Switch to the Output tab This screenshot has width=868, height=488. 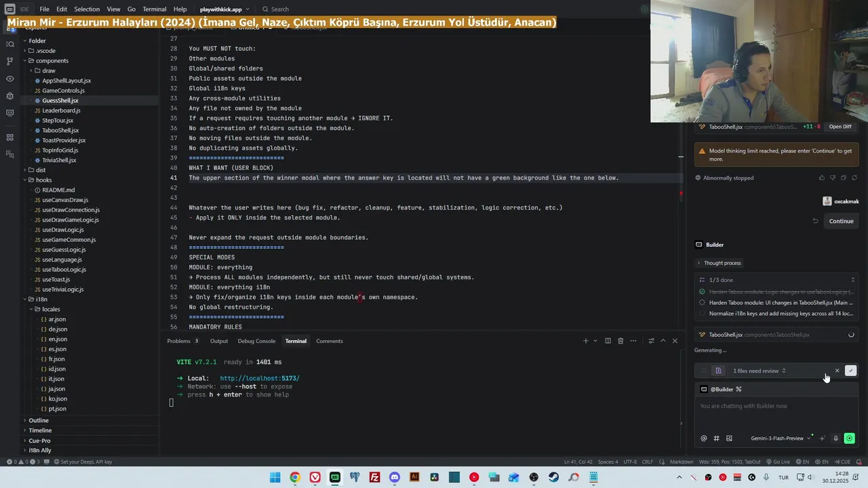[x=219, y=341]
